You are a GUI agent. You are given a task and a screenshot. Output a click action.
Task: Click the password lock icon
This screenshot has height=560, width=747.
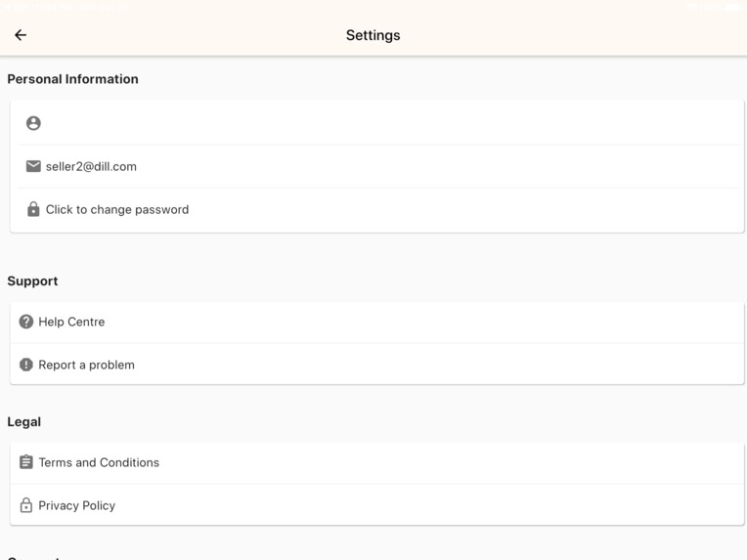[33, 209]
